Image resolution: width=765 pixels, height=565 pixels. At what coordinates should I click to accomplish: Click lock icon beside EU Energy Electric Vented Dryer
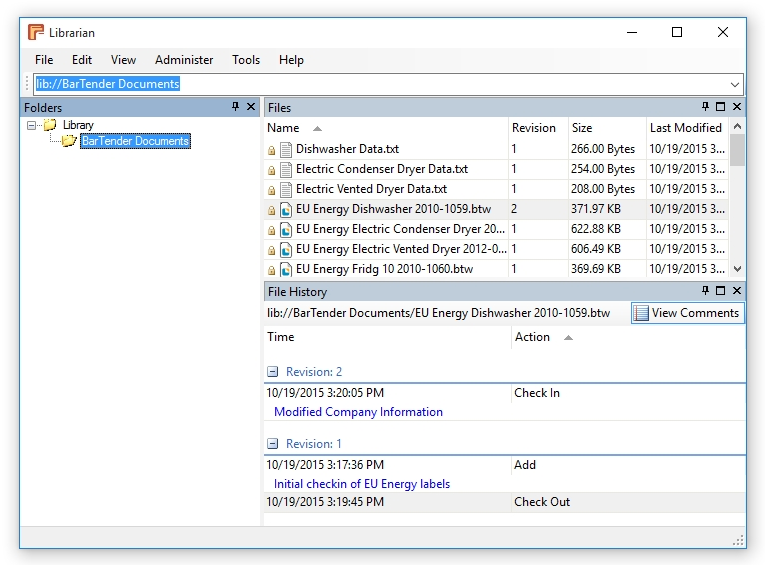click(272, 250)
